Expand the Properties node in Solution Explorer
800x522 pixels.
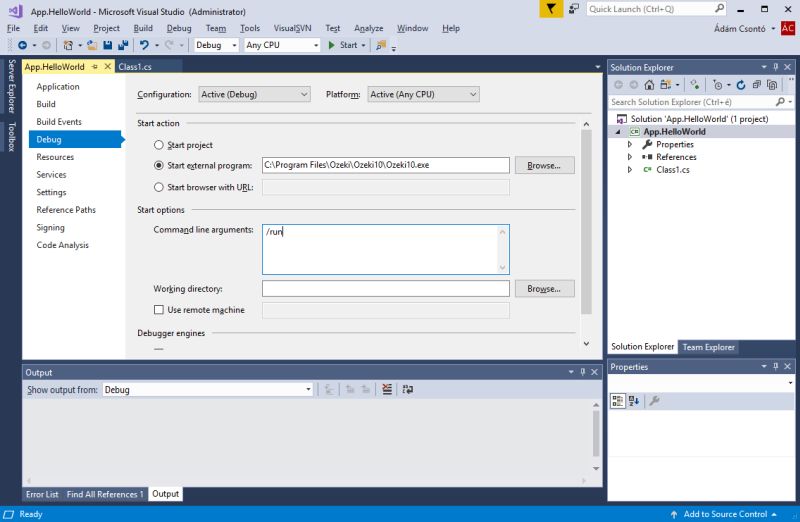(x=630, y=144)
